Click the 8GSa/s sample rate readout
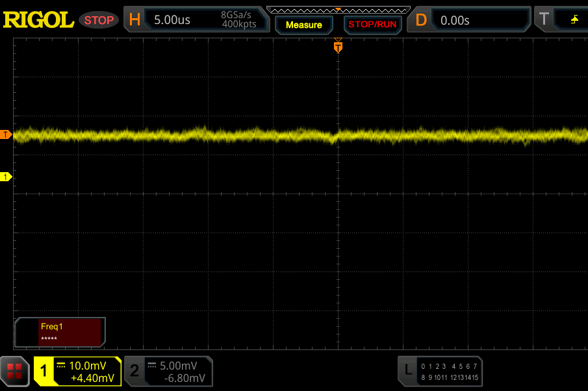The height and width of the screenshot is (391, 588). (236, 15)
